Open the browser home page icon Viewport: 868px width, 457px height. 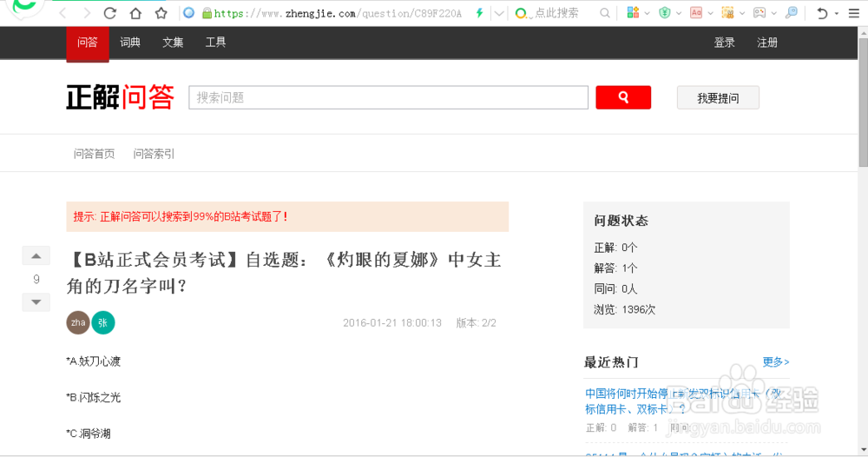(x=135, y=13)
